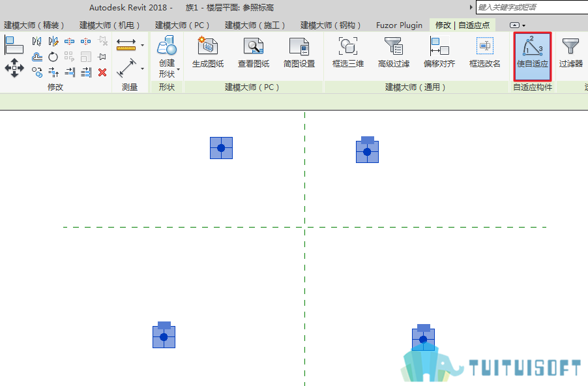Click Mirror - Pick Axis tool
The height and width of the screenshot is (386, 588).
tap(37, 41)
